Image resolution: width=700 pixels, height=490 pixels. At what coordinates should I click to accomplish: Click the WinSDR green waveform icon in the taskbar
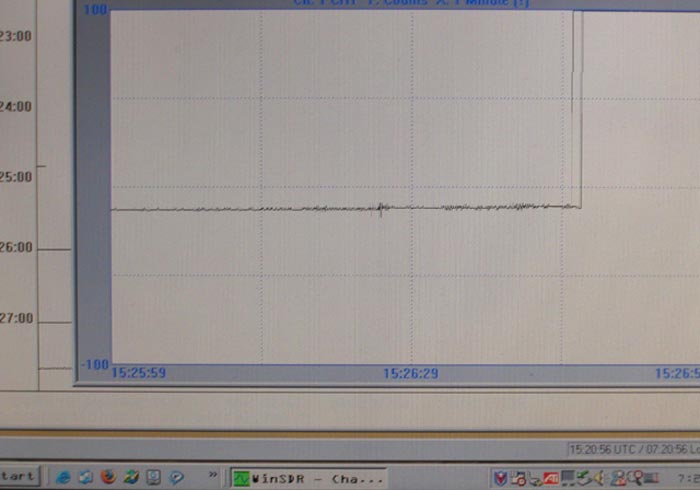242,479
